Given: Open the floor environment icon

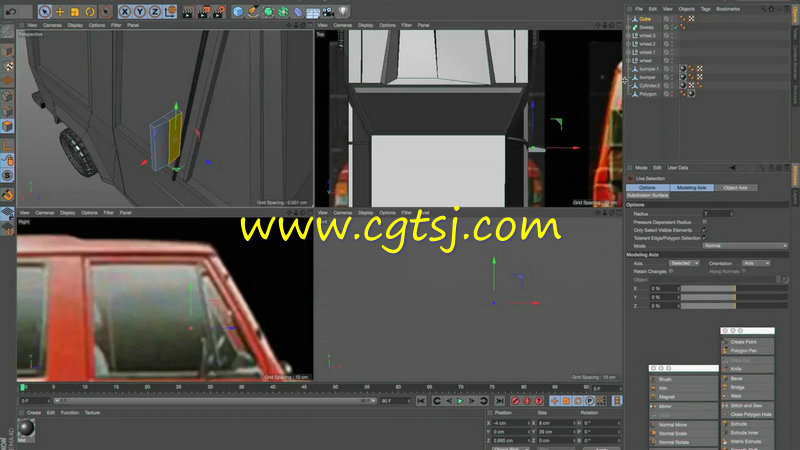Looking at the screenshot, I should tap(313, 11).
